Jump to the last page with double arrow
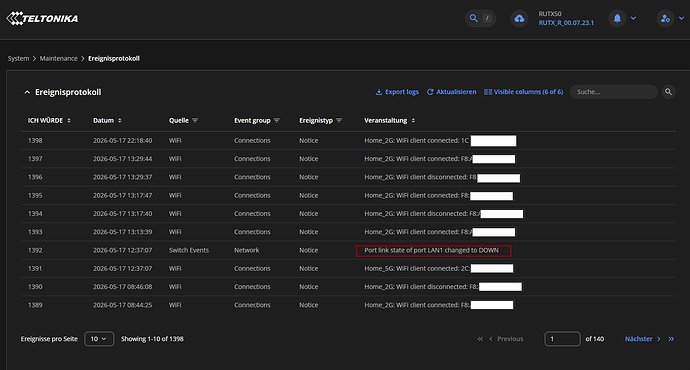690x370 pixels. pyautogui.click(x=671, y=339)
